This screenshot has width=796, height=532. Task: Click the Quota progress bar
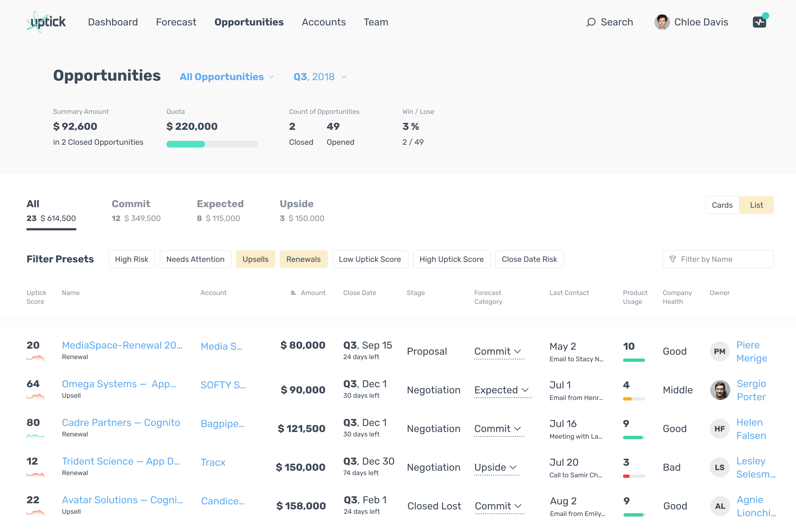coord(212,144)
